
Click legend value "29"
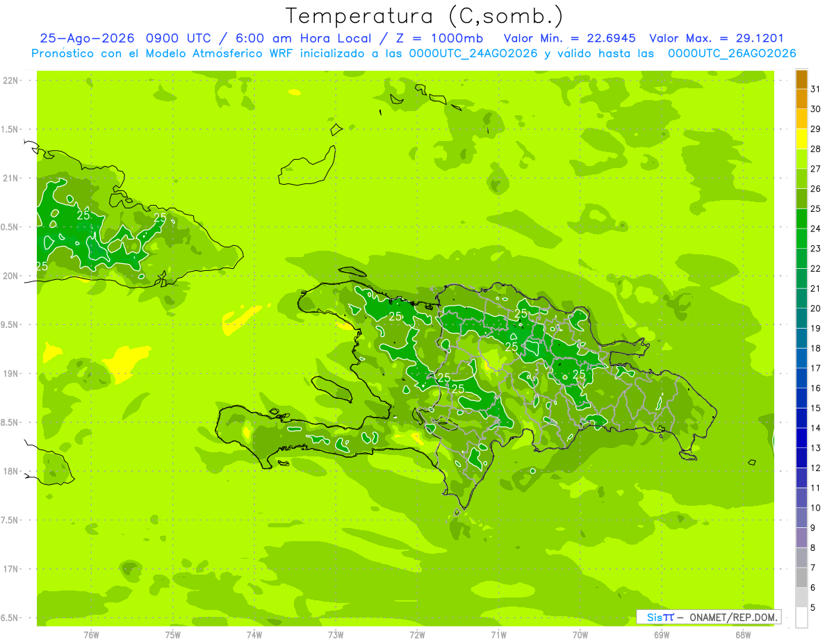coord(816,129)
